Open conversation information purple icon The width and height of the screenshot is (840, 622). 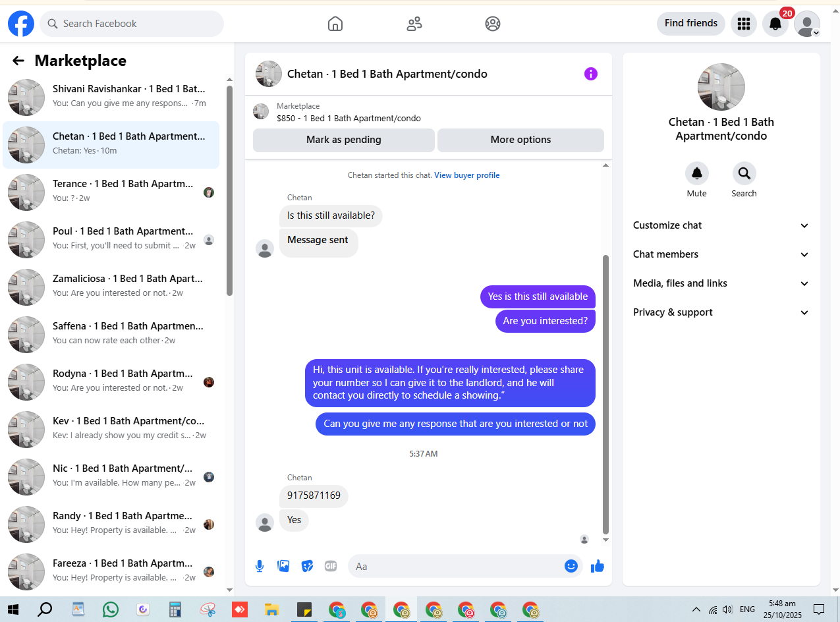coord(591,74)
